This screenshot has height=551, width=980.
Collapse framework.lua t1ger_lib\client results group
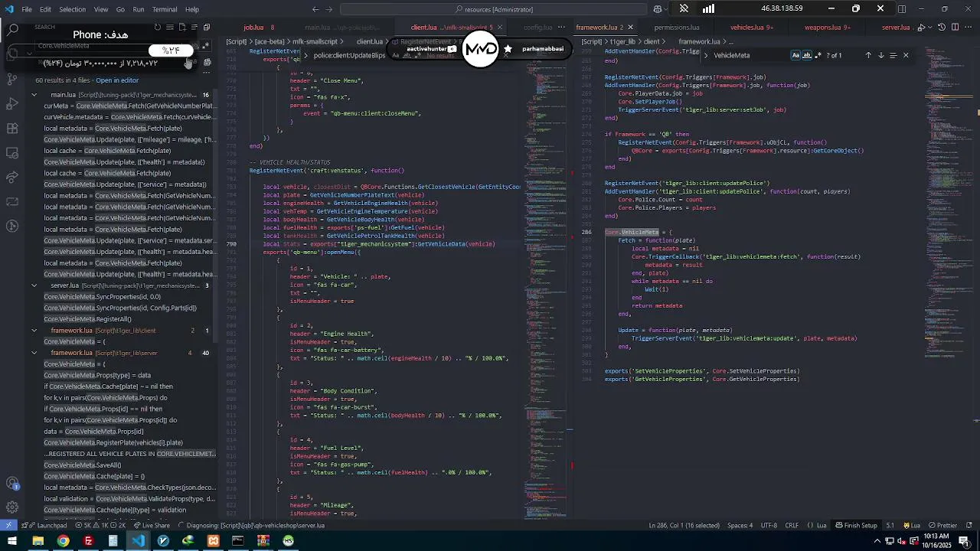[34, 331]
